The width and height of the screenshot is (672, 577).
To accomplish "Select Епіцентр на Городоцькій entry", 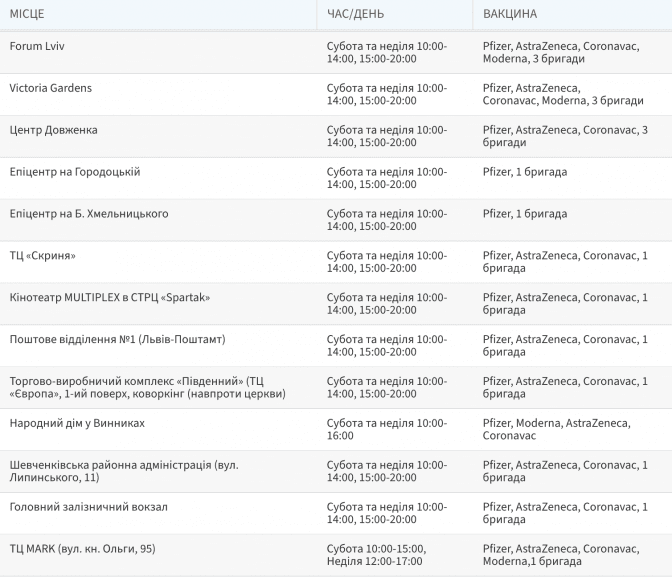I will 75,172.
